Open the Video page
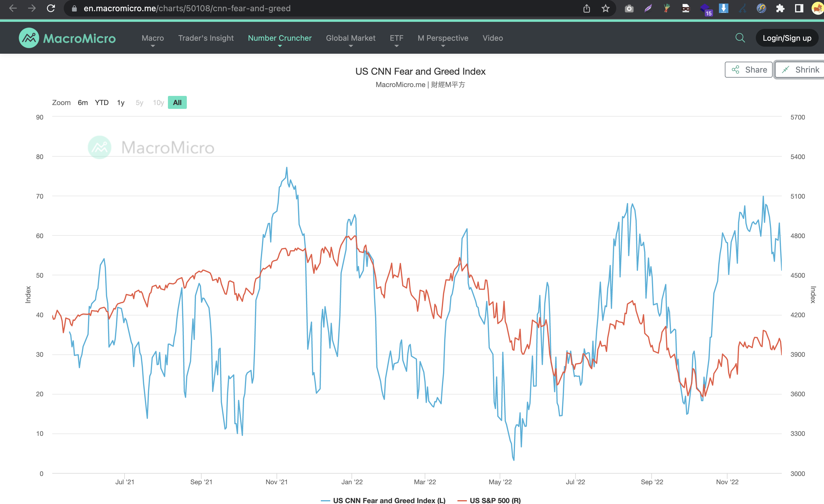Screen dimensions: 824x504 pyautogui.click(x=493, y=38)
